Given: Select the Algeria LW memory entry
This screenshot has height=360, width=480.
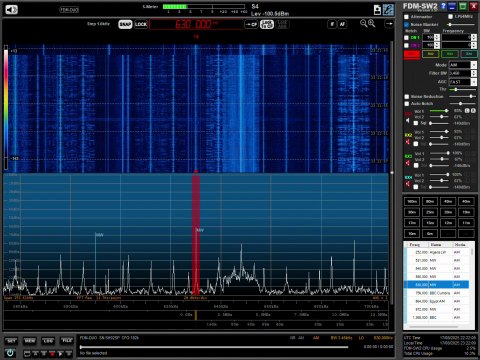Looking at the screenshot, I should click(436, 252).
